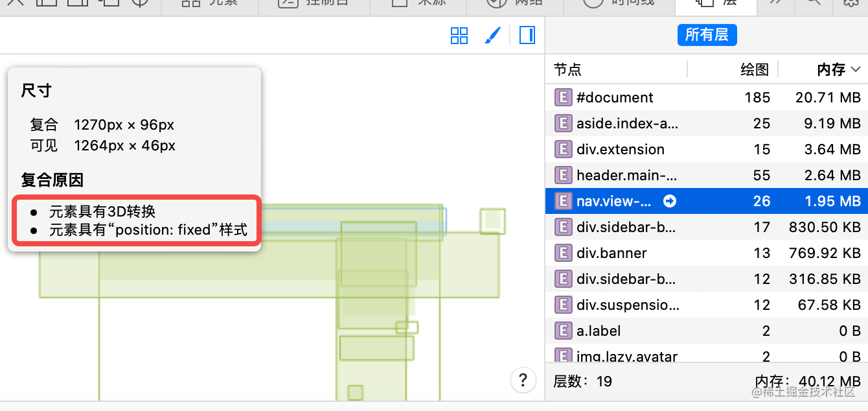Image resolution: width=868 pixels, height=411 pixels.
Task: Select the header.main layer name
Action: (626, 175)
